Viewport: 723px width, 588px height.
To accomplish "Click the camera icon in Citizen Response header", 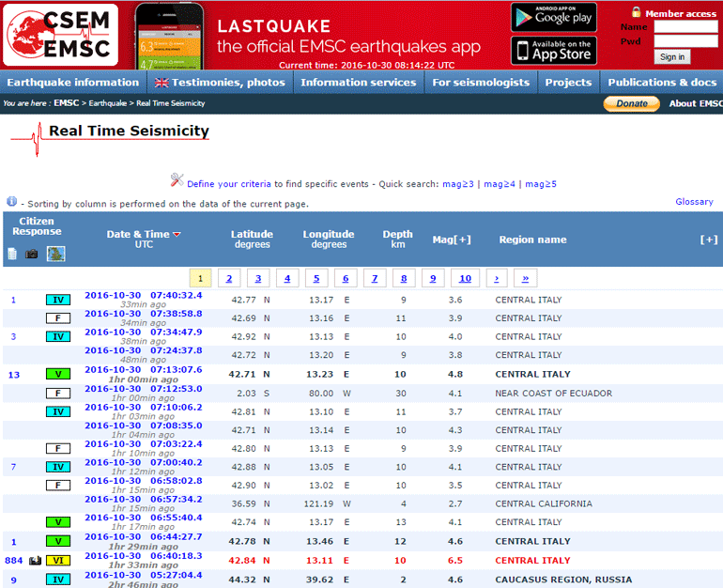I will point(32,254).
